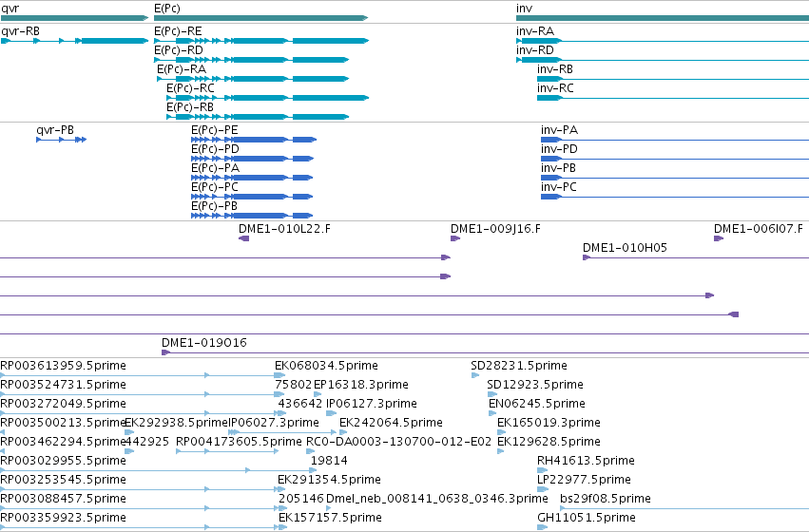Click the qvr-PB protein label
The height and width of the screenshot is (532, 809).
(55, 130)
